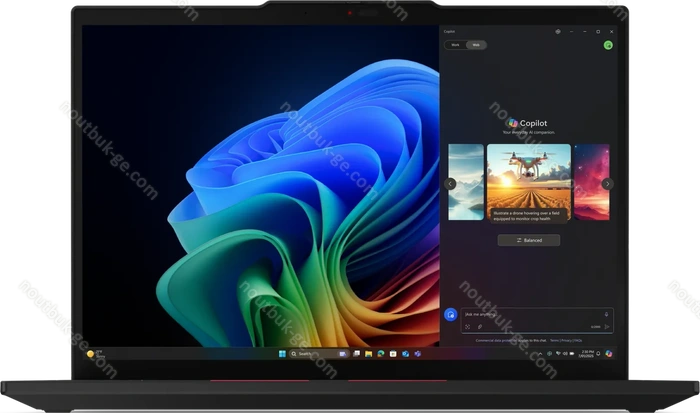Click the send arrow icon
Screen dimensions: 700x413
click(607, 326)
